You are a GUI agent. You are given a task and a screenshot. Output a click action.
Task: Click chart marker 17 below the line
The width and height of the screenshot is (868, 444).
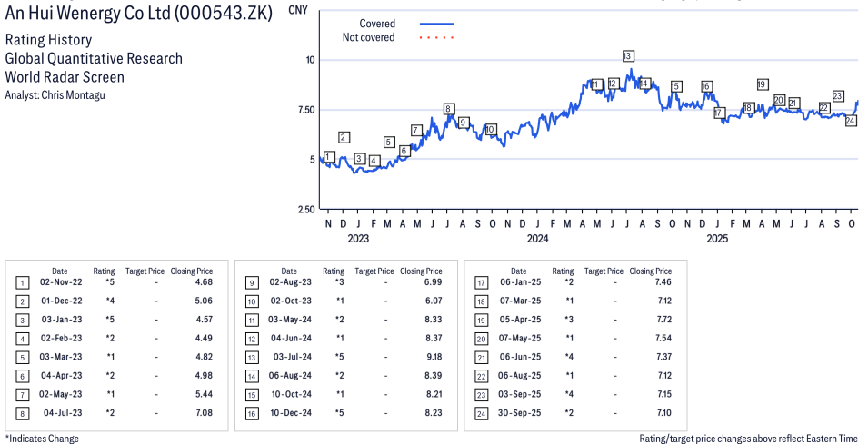click(x=719, y=113)
